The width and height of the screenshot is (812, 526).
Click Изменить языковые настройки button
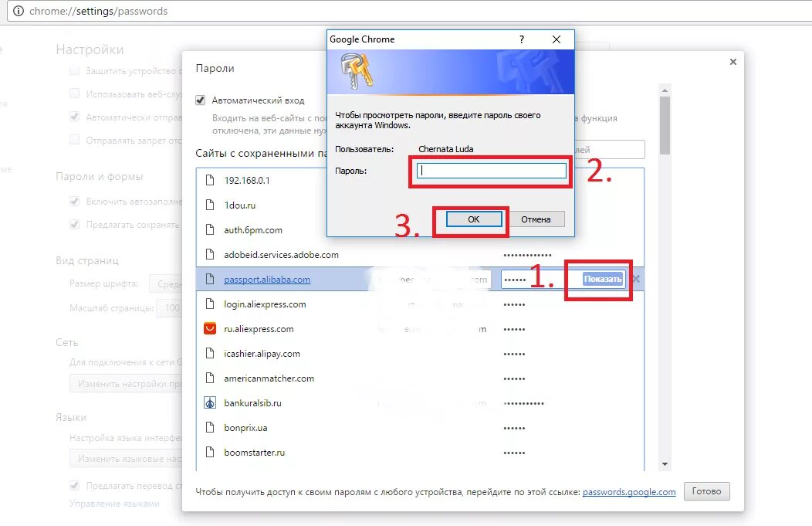126,459
